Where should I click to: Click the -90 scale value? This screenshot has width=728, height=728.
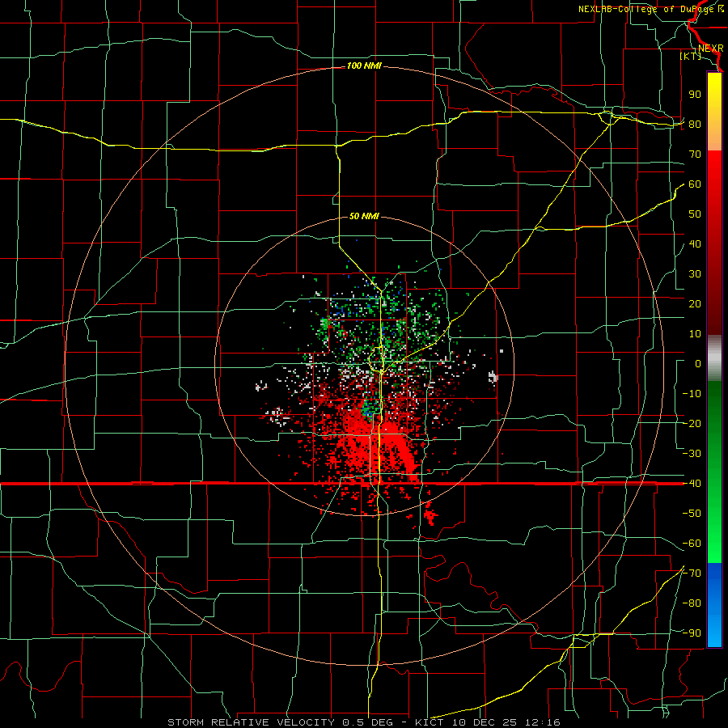click(692, 633)
